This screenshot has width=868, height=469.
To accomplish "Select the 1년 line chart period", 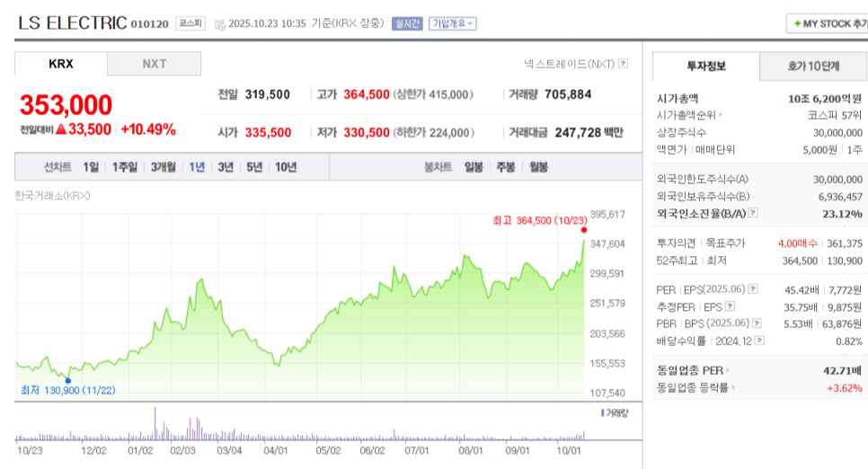I will 197,167.
